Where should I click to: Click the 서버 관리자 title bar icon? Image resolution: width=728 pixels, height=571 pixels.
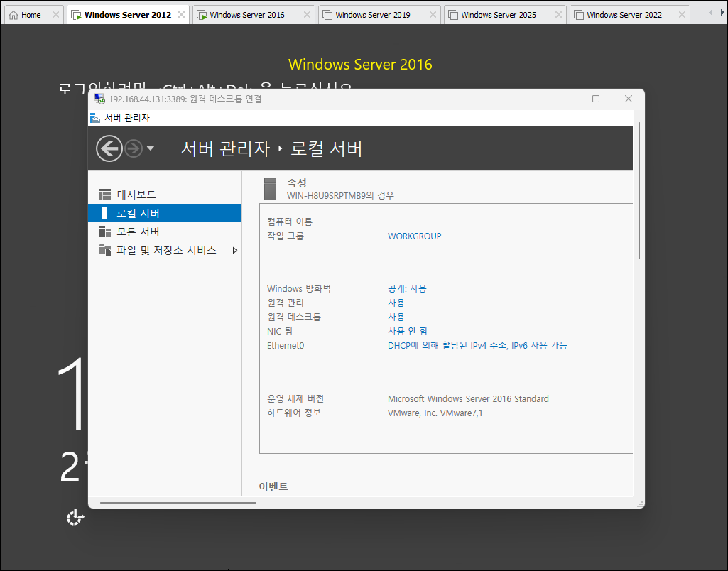click(95, 118)
